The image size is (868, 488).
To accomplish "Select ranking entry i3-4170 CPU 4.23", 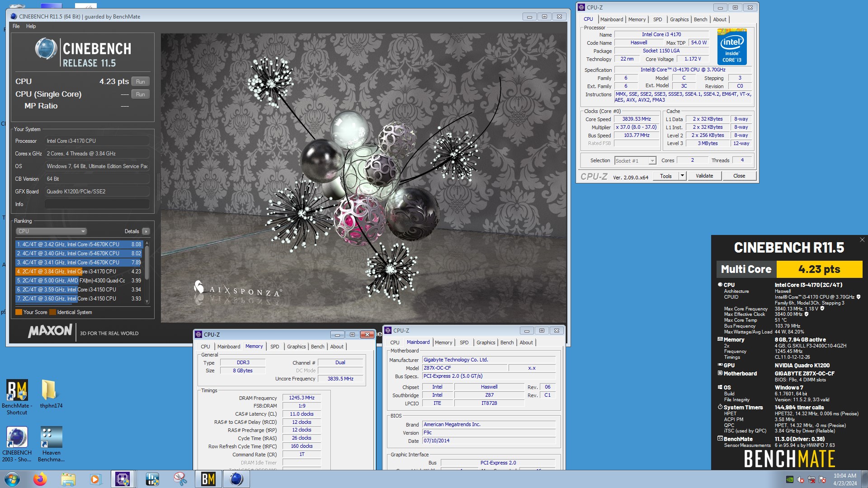I will coord(79,272).
